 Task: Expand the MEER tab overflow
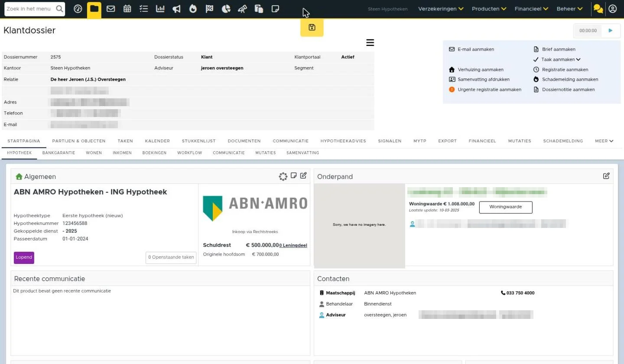pyautogui.click(x=604, y=141)
